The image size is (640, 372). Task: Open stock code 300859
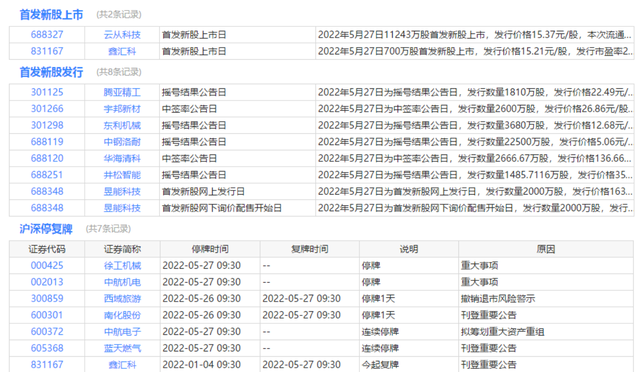(x=47, y=299)
